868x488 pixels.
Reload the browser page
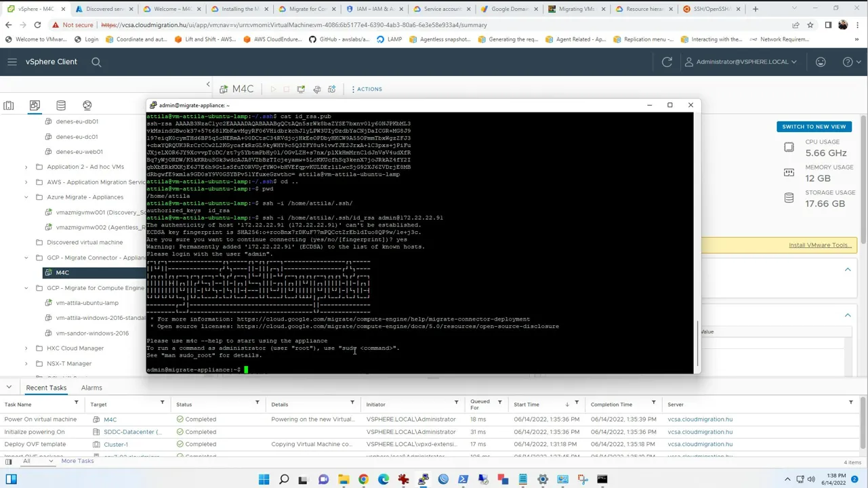(37, 25)
